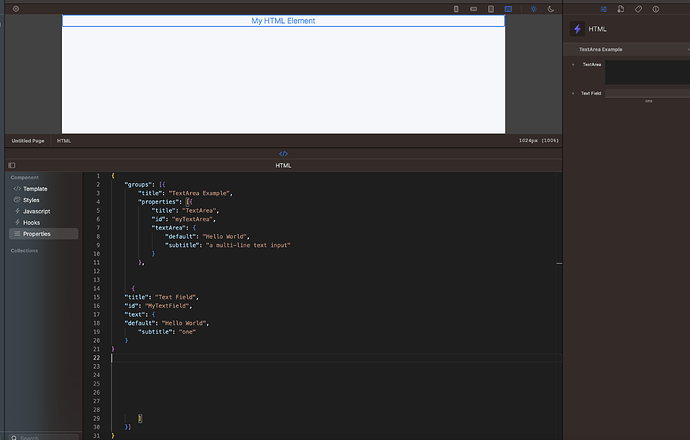Screen dimensions: 690x440
Task: Open the info inspector tab
Action: (656, 9)
